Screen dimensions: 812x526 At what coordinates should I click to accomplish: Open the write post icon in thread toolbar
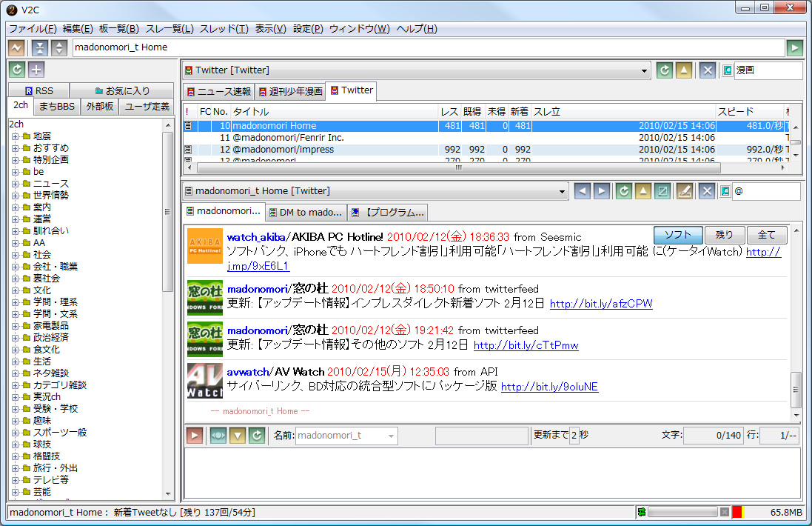pyautogui.click(x=684, y=190)
